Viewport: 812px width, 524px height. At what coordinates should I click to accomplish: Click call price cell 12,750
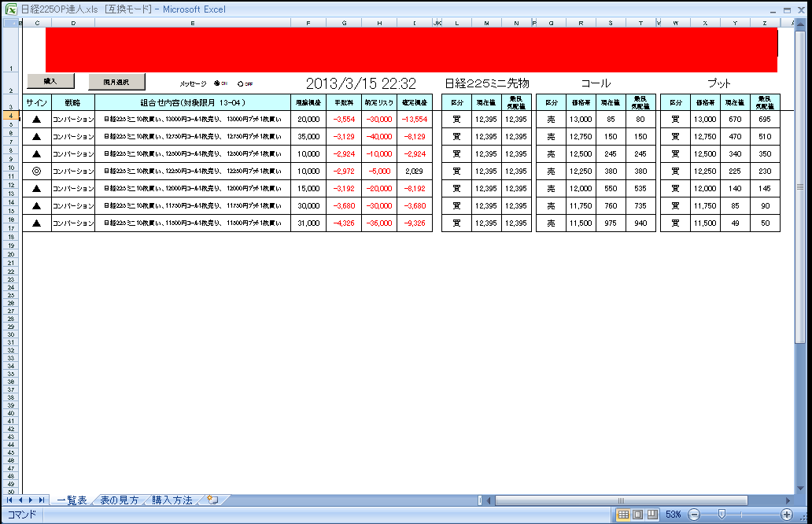click(x=581, y=137)
